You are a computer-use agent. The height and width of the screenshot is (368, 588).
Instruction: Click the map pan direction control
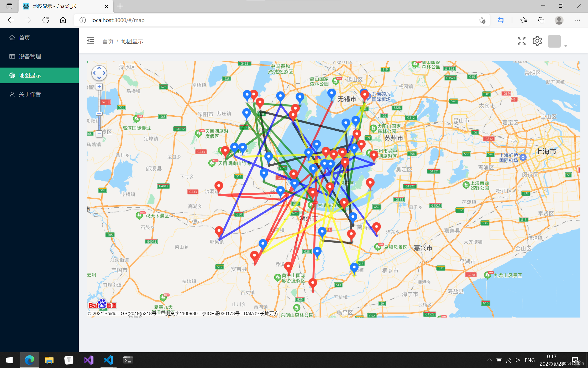pos(99,73)
